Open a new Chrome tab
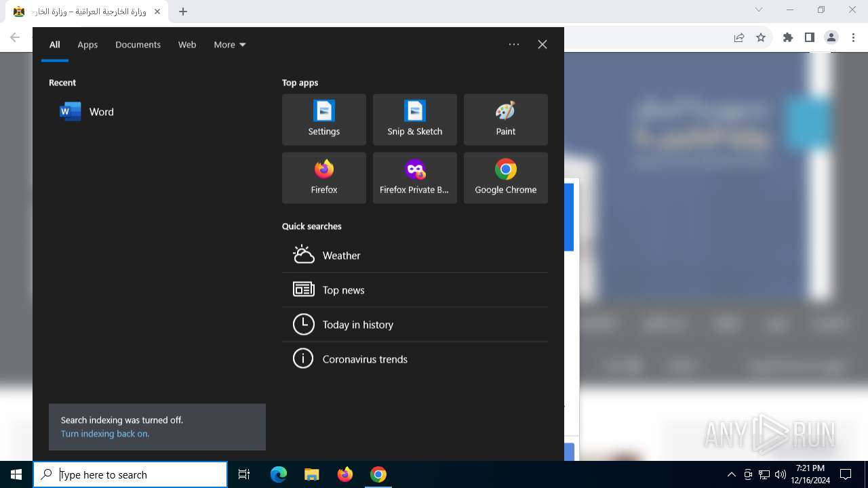 [183, 12]
